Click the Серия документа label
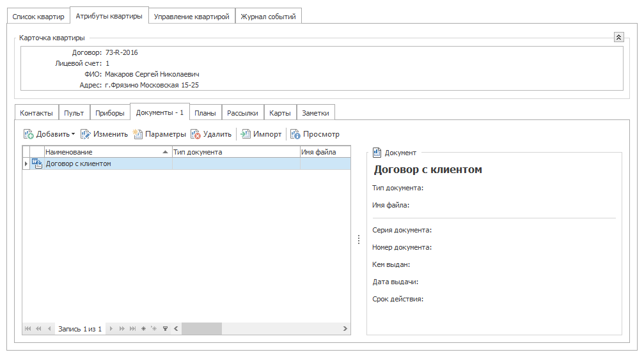644x357 pixels. (402, 230)
